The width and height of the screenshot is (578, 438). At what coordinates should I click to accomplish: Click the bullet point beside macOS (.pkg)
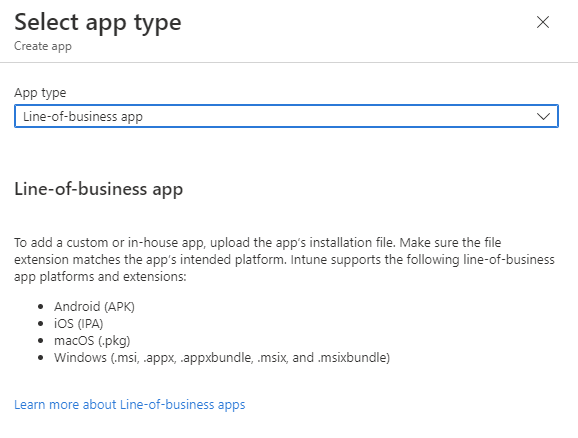coord(41,341)
